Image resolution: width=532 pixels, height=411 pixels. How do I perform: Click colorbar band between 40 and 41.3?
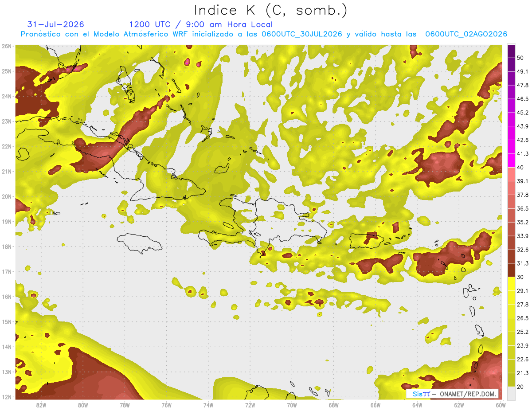pyautogui.click(x=511, y=160)
